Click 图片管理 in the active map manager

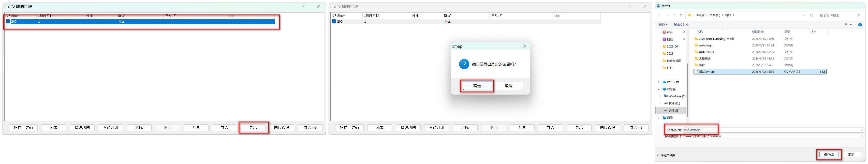(281, 128)
